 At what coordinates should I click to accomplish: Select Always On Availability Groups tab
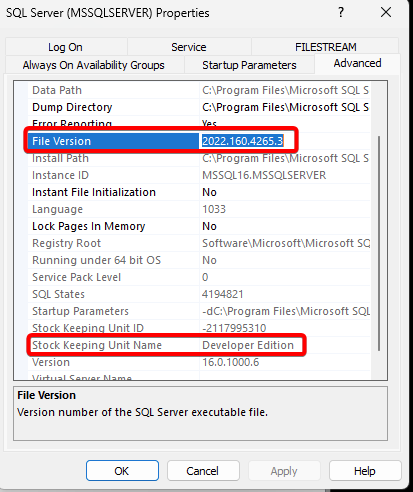94,65
